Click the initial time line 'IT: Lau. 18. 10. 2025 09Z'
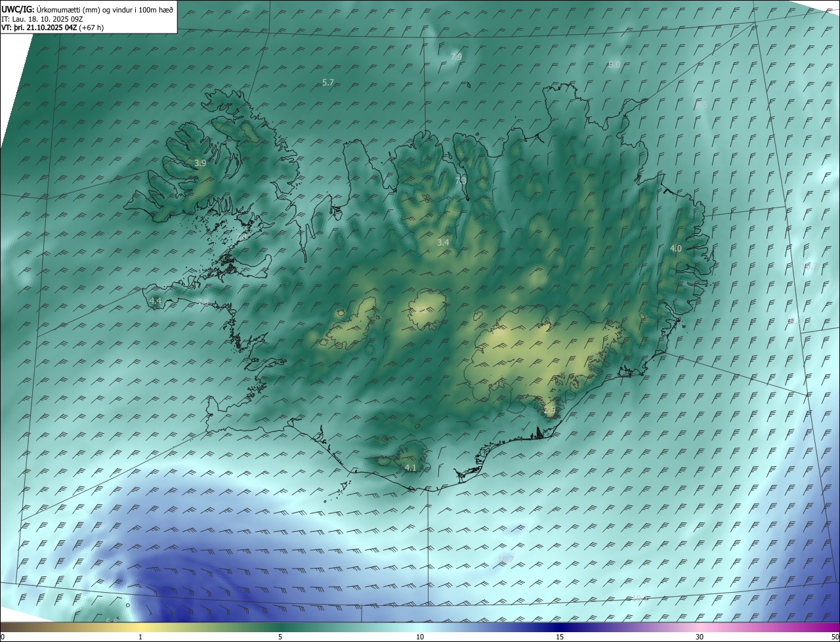Screen dimensions: 840x642 click(42, 19)
